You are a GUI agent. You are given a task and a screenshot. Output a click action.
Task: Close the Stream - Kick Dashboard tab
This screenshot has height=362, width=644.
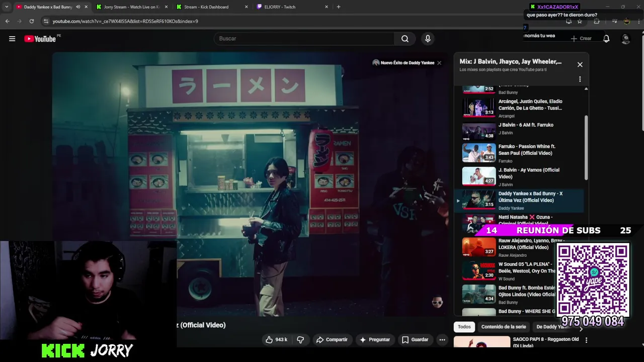[x=246, y=7]
